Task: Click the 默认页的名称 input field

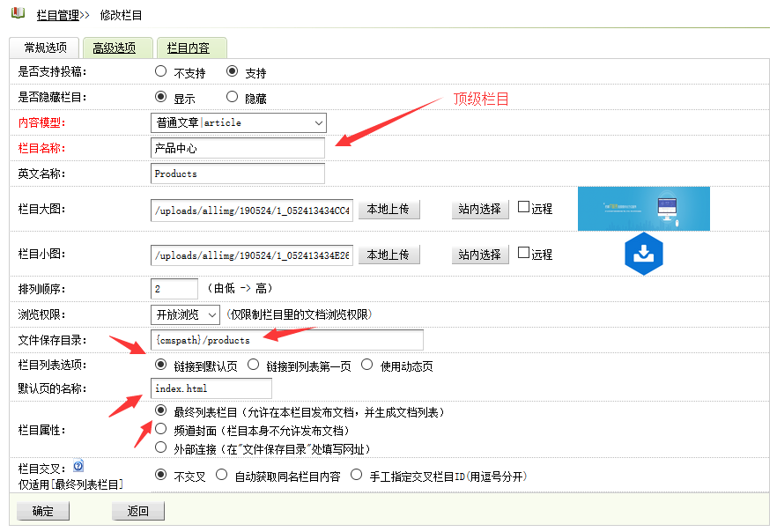Action: [x=211, y=388]
